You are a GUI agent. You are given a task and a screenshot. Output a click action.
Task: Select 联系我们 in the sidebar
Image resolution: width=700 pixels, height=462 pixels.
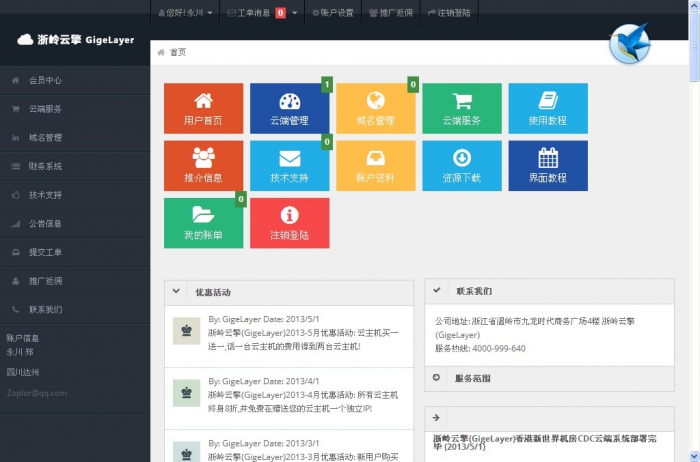[x=75, y=309]
